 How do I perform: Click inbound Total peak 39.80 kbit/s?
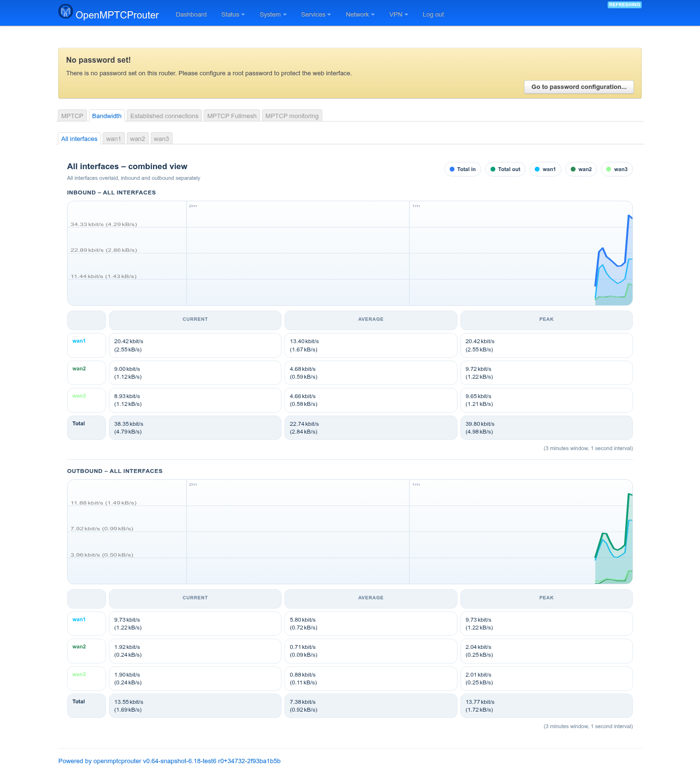(x=546, y=428)
